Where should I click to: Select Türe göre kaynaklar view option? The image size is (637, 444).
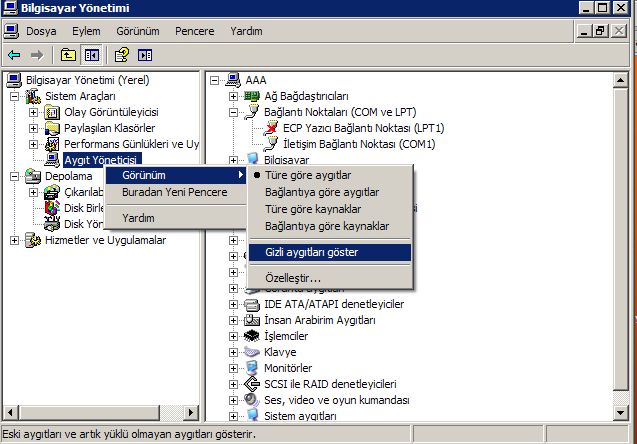point(329,209)
